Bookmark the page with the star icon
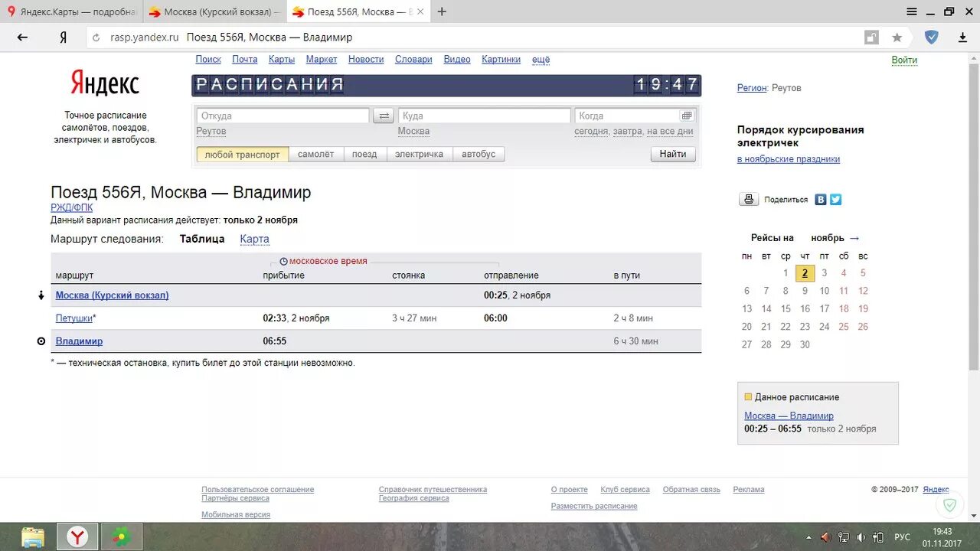The width and height of the screenshot is (980, 551). coord(897,37)
